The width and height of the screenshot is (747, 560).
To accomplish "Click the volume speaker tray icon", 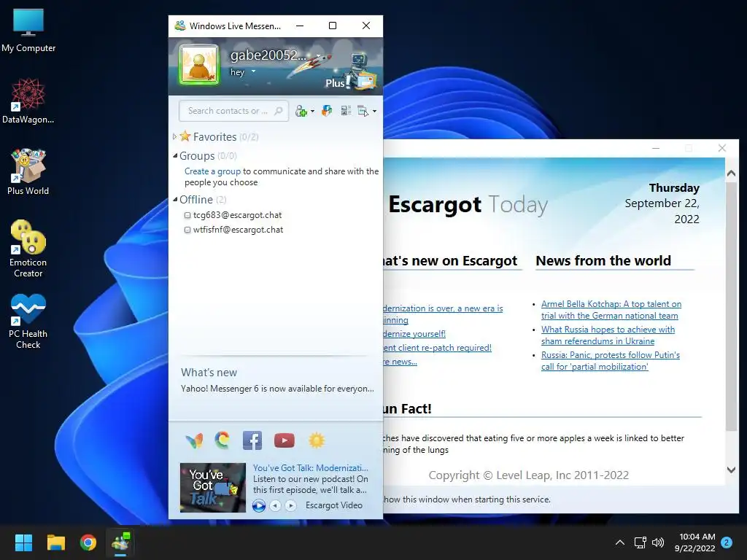I will [x=658, y=542].
